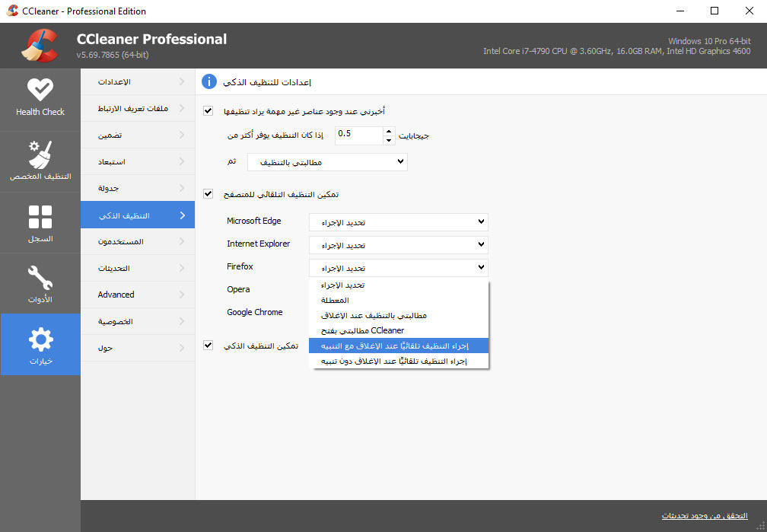Open the تضمين include tab

pos(138,135)
